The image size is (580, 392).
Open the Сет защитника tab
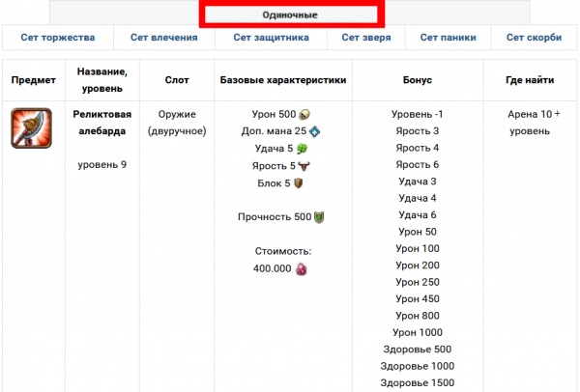click(x=272, y=38)
